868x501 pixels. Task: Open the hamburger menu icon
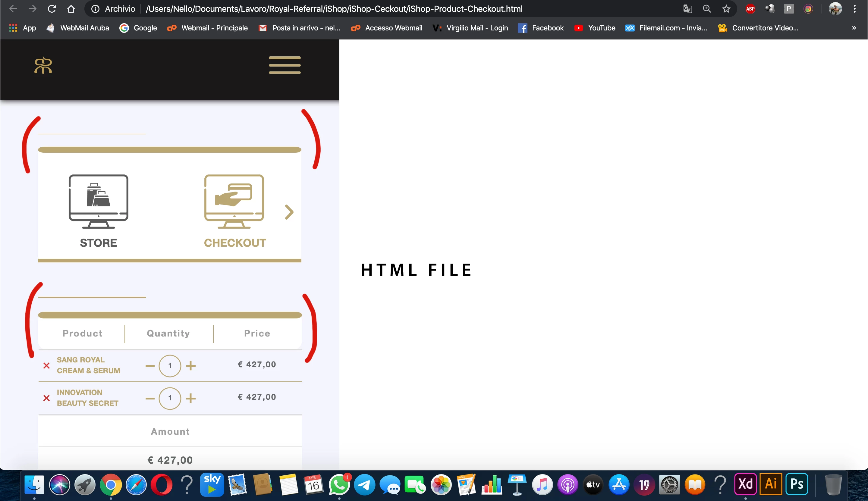coord(285,65)
